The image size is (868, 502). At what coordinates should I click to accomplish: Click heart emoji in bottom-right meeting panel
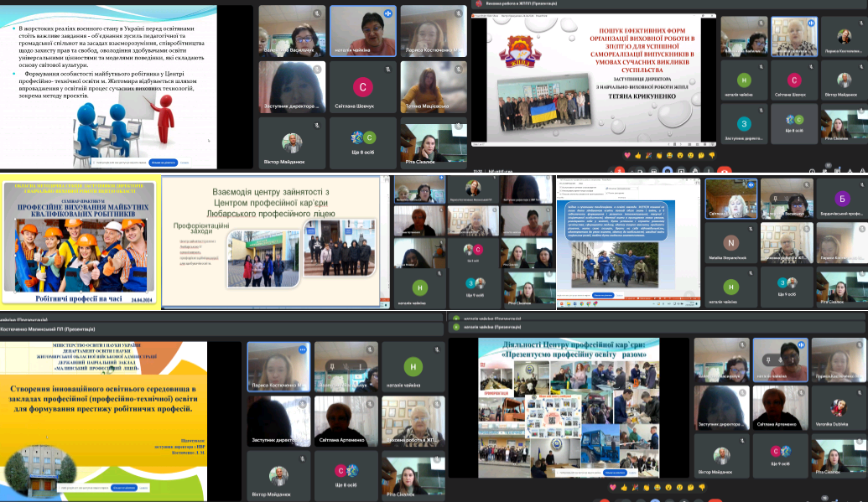tap(613, 487)
